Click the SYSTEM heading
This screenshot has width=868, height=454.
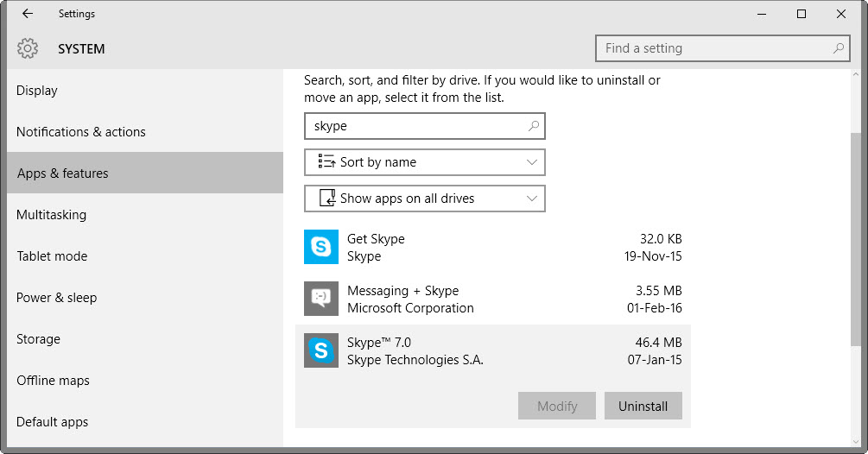point(81,49)
